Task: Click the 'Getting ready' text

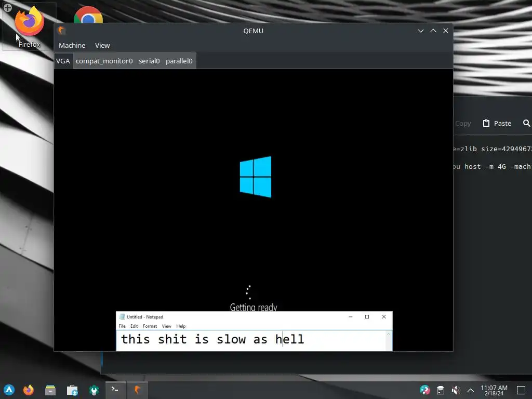Action: tap(254, 307)
